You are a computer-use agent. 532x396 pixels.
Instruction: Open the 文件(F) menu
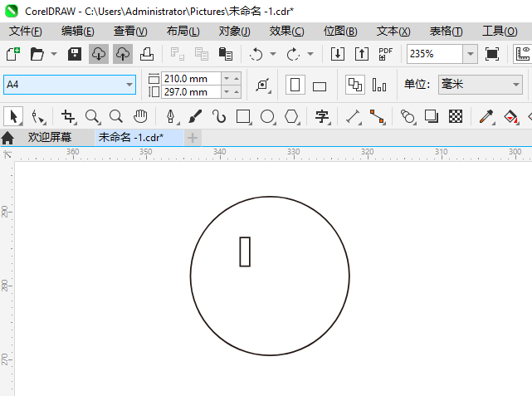point(26,32)
